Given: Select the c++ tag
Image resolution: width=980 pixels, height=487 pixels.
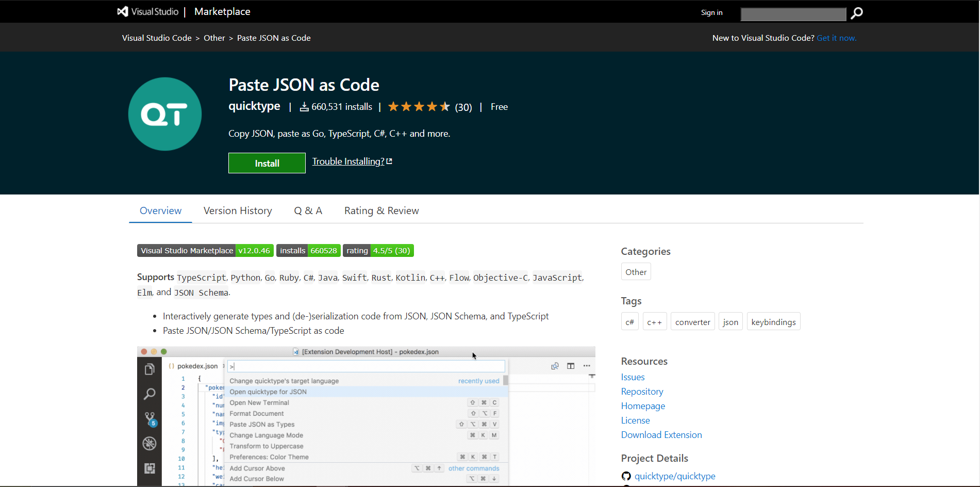Looking at the screenshot, I should pyautogui.click(x=655, y=322).
